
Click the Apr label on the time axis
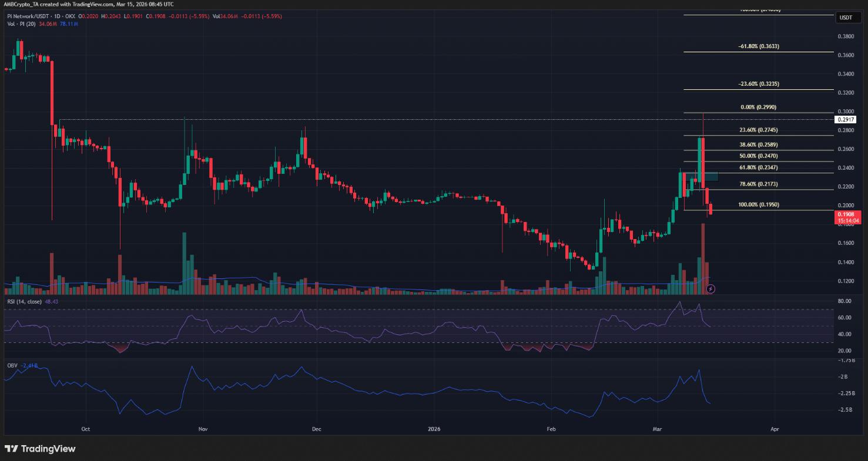(x=775, y=429)
